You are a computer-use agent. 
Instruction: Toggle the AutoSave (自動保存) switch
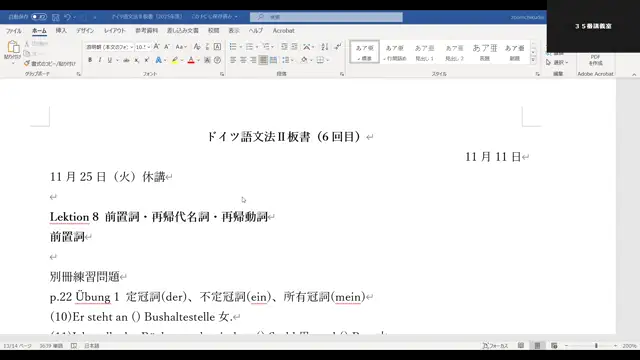(x=39, y=17)
